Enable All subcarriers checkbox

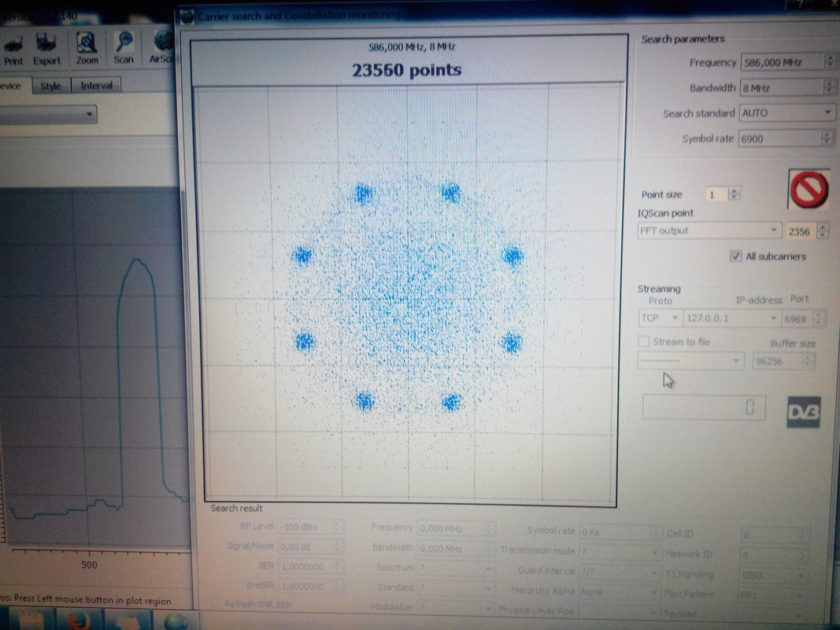pyautogui.click(x=735, y=256)
